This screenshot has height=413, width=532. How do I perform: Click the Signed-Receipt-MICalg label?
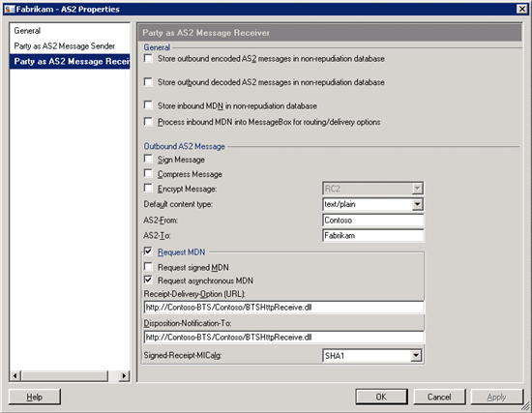(182, 355)
